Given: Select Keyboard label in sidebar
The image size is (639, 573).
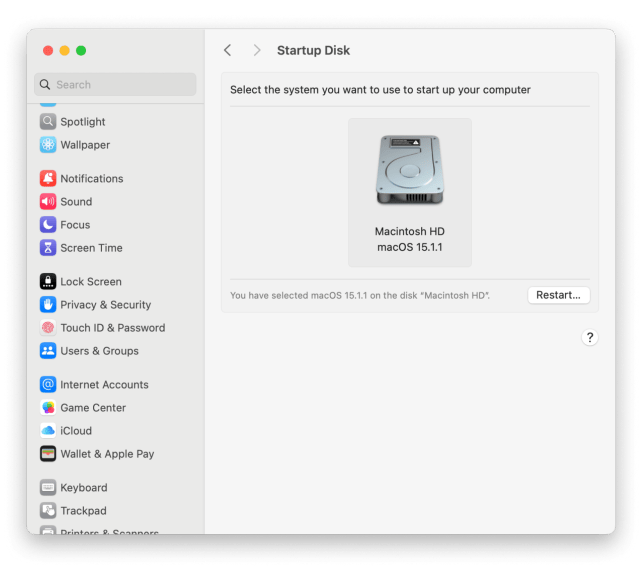Looking at the screenshot, I should pyautogui.click(x=84, y=488).
